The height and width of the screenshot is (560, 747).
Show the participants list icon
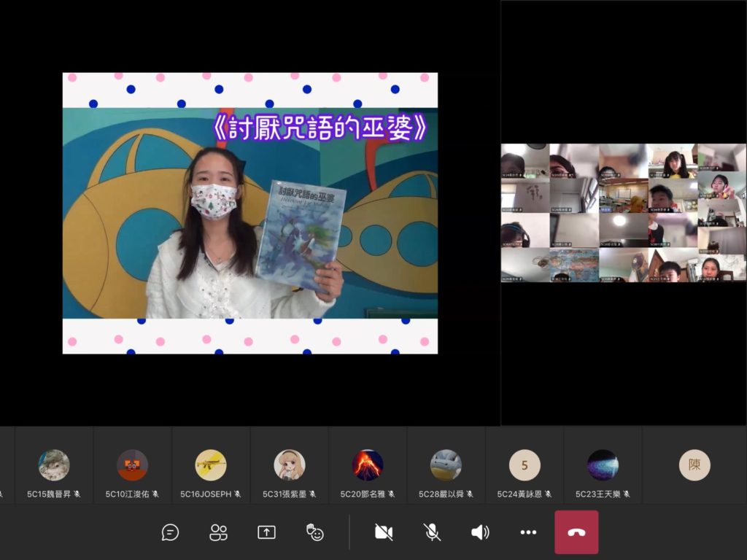coord(219,532)
